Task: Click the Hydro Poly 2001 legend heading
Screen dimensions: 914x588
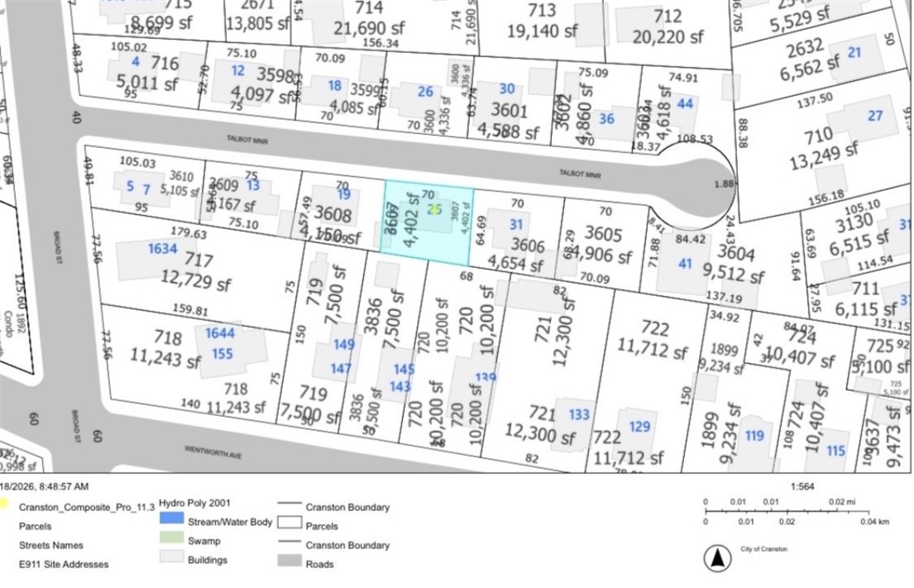Action: (195, 503)
